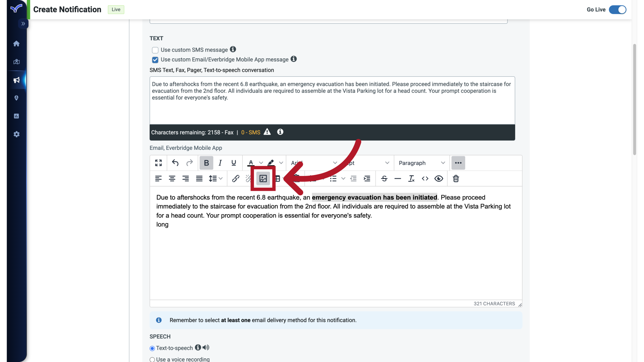Click the redo arrow in the editor toolbar
Screen dimensions: 644x362
tap(190, 163)
